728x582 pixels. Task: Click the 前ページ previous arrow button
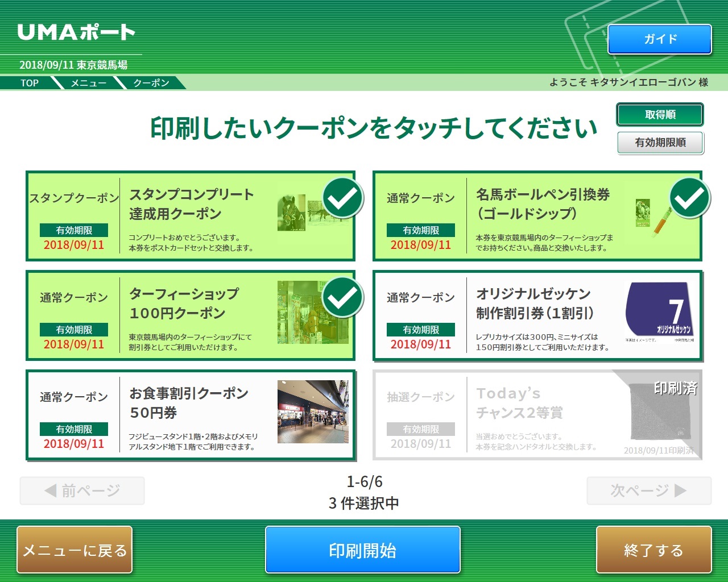click(82, 490)
